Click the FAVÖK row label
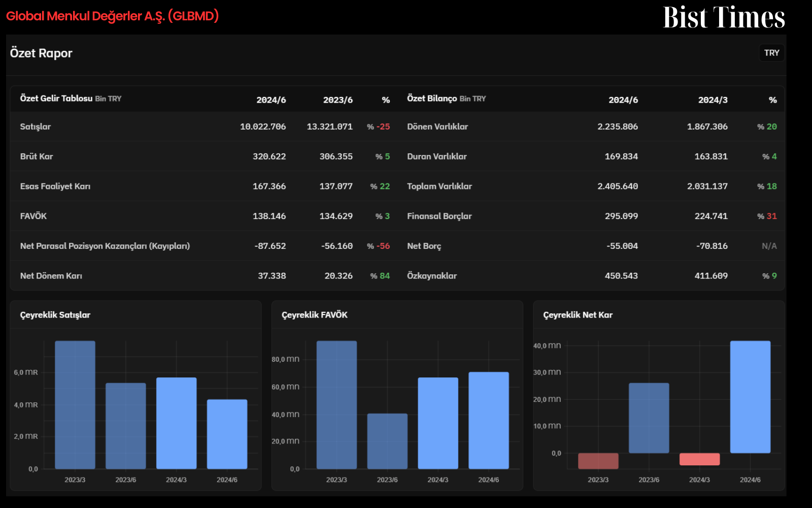812x508 pixels. 33,216
